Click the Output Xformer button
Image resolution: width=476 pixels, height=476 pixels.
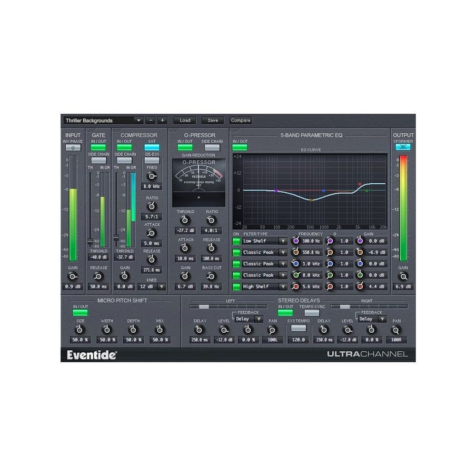point(403,148)
